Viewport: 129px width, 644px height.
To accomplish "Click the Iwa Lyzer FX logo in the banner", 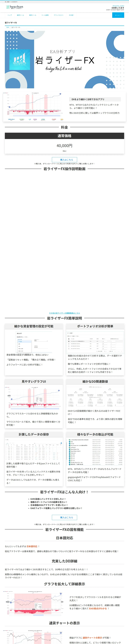I will click(20, 60).
